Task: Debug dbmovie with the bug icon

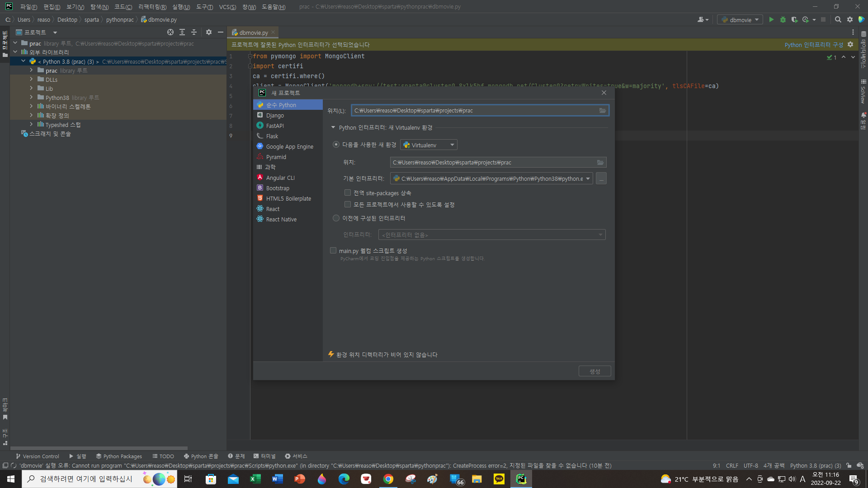Action: point(783,19)
